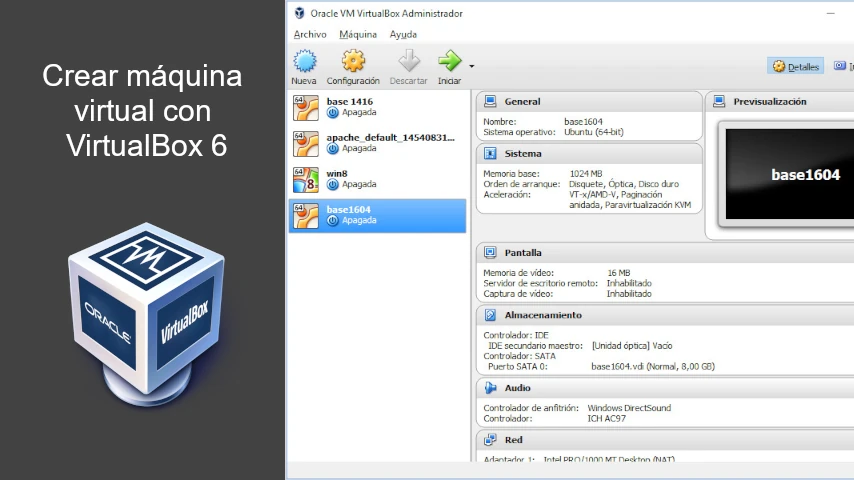Click the Nueva (new VM) toolbar icon
This screenshot has width=854, height=480.
(304, 61)
